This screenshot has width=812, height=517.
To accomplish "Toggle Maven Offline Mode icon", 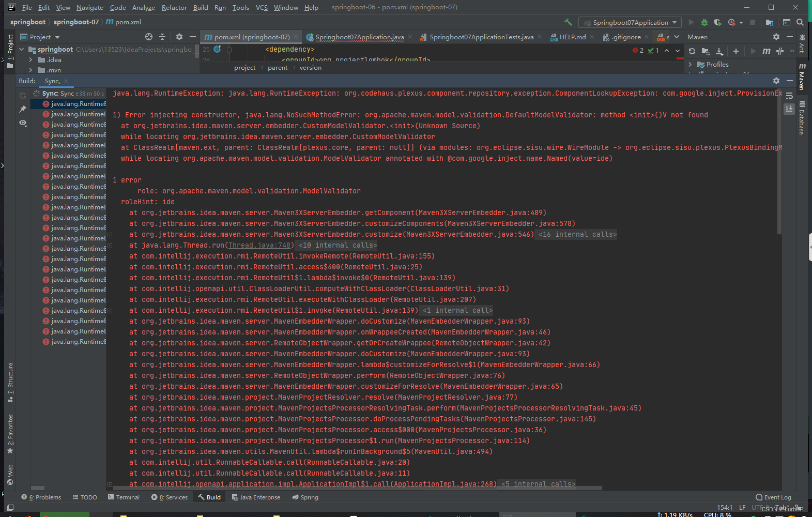I will click(780, 51).
